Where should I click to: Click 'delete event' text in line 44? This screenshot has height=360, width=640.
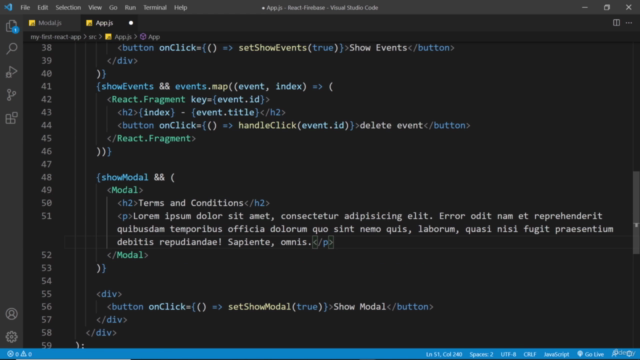click(391, 125)
